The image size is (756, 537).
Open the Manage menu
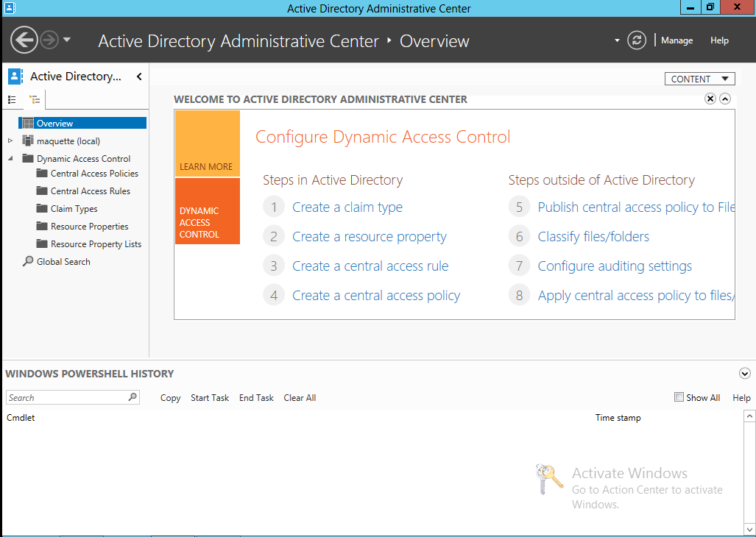coord(677,40)
